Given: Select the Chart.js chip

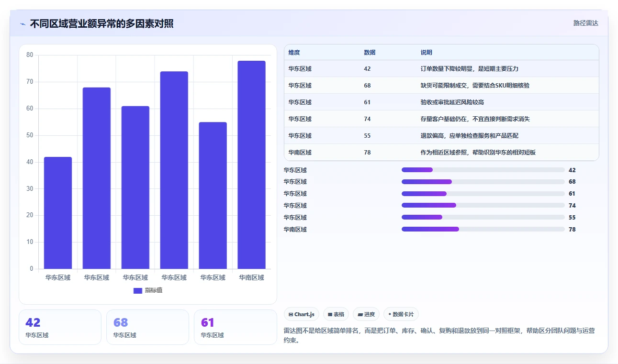Looking at the screenshot, I should pyautogui.click(x=302, y=314).
